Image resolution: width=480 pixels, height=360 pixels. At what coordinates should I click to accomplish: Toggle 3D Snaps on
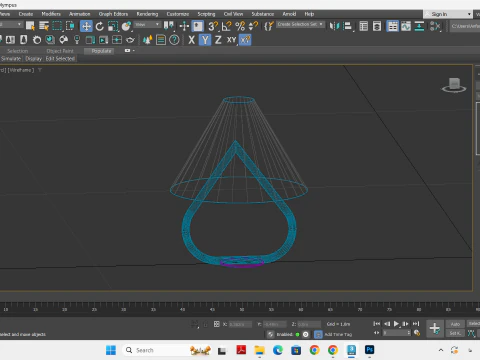[213, 26]
